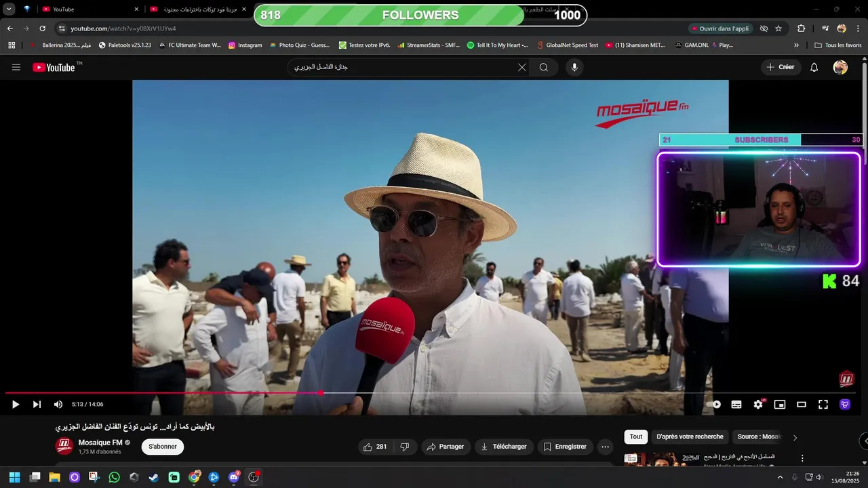Start voice search with the microphone
Viewport: 868px width, 488px height.
(x=574, y=67)
